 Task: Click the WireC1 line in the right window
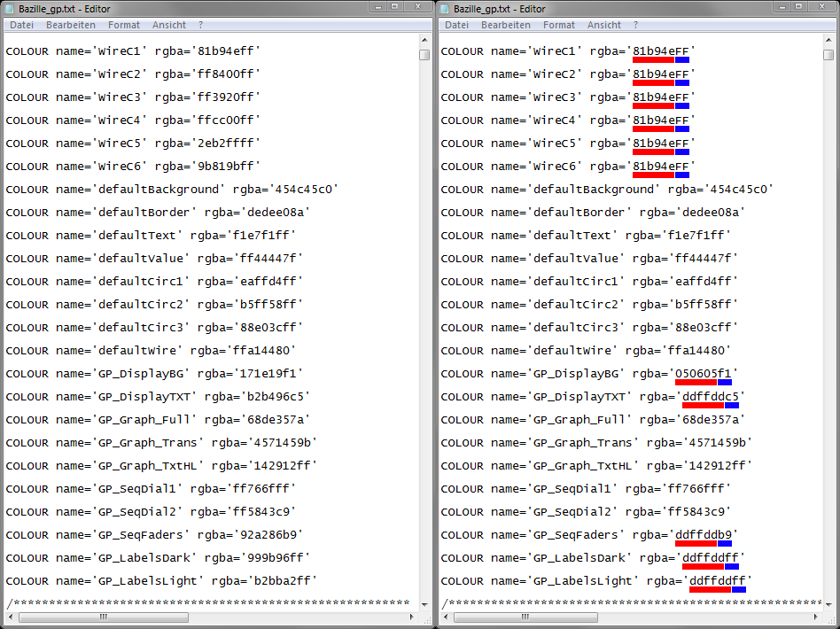(x=568, y=50)
